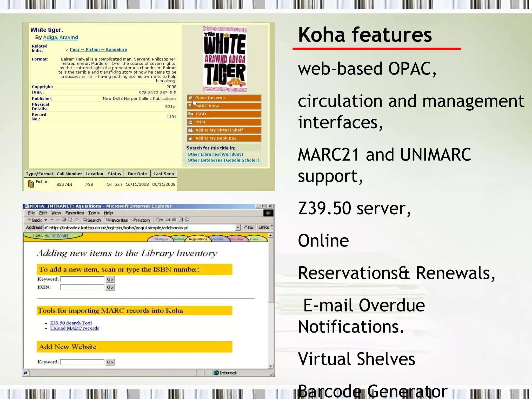Click the Upload MARC records link

75,328
